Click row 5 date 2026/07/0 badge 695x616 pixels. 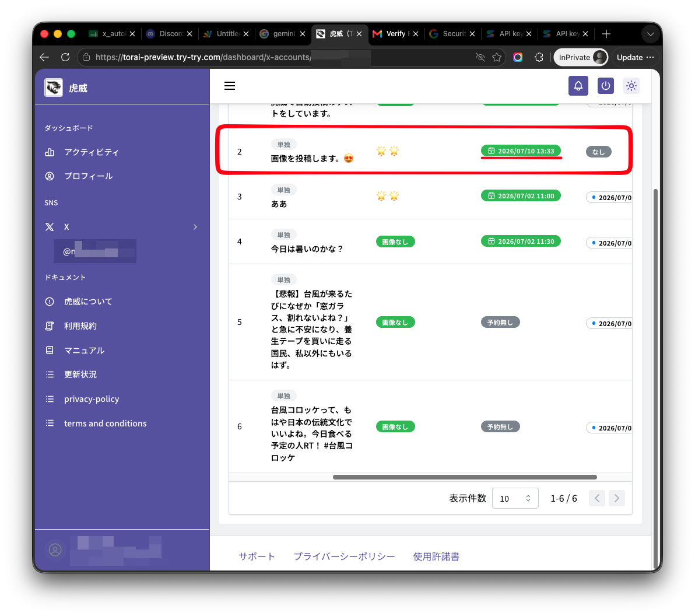(609, 323)
